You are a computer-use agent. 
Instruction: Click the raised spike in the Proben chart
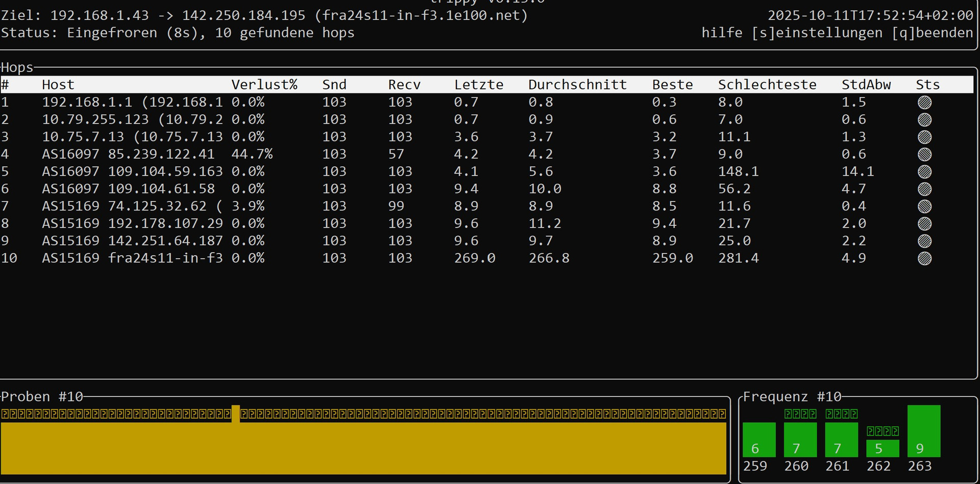pos(236,414)
